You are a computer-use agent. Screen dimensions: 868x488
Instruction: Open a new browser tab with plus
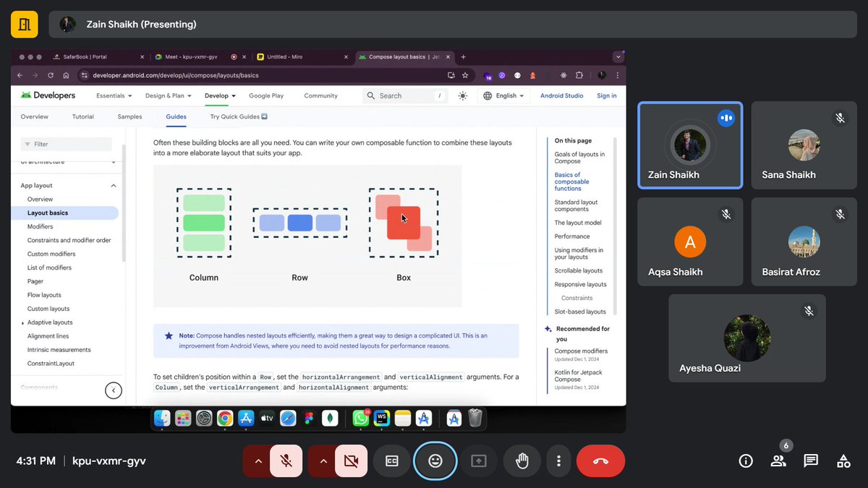[x=464, y=57]
